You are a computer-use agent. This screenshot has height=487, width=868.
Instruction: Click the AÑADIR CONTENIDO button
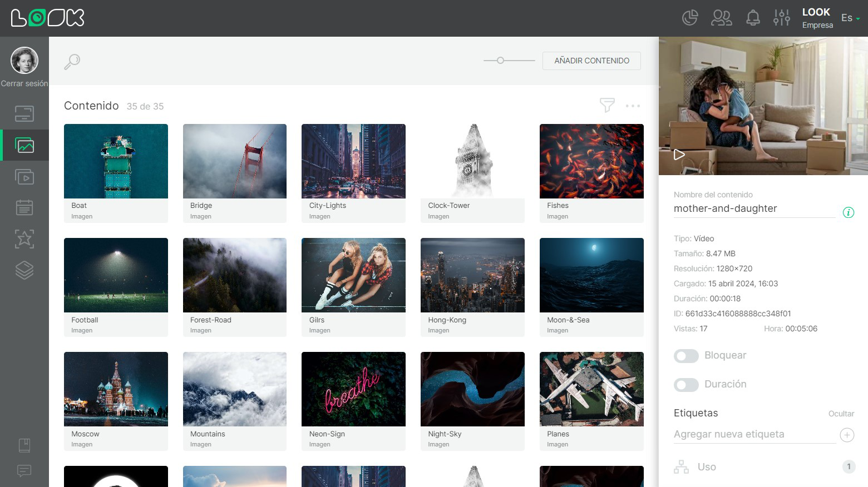591,61
